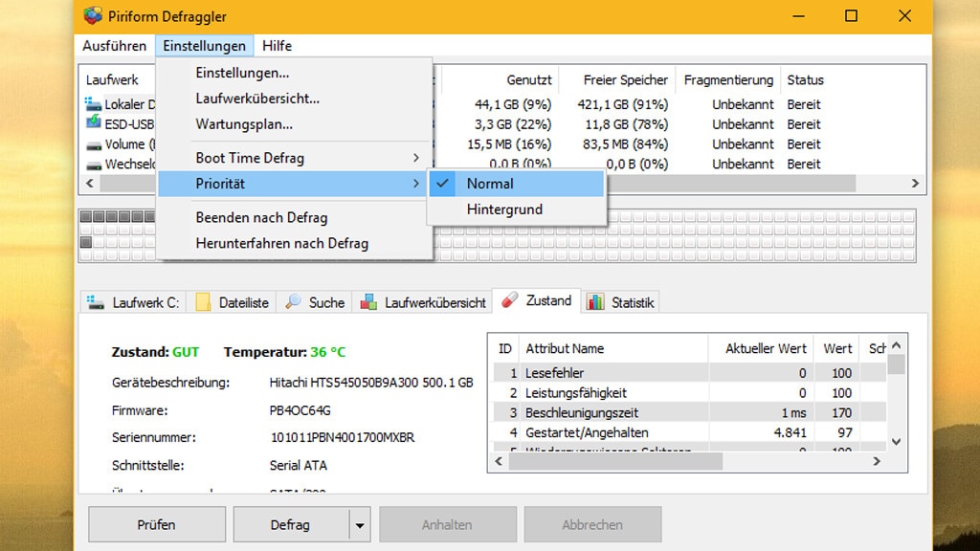Switch to the Suche tab
This screenshot has height=551, width=980.
(315, 302)
